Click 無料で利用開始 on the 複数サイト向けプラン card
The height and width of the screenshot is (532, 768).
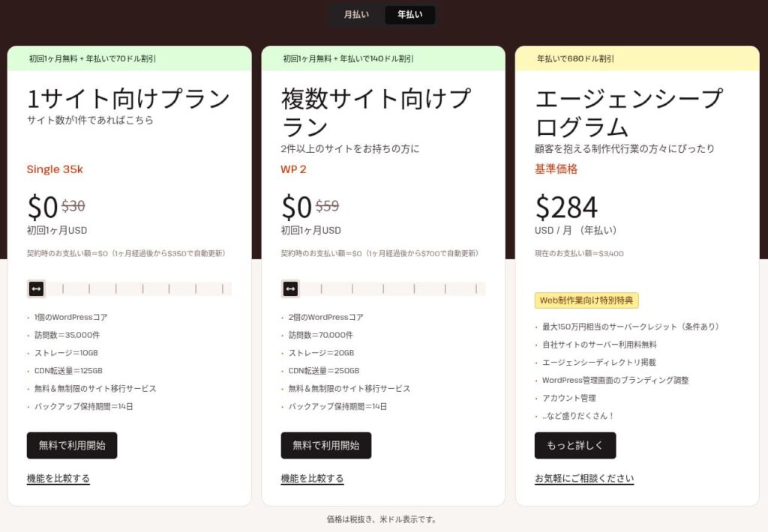[325, 445]
